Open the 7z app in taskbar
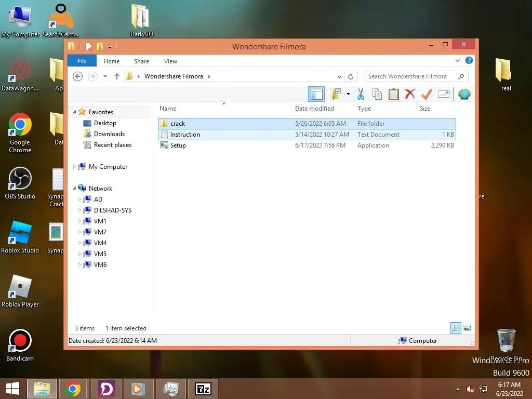The width and height of the screenshot is (532, 399). click(203, 389)
